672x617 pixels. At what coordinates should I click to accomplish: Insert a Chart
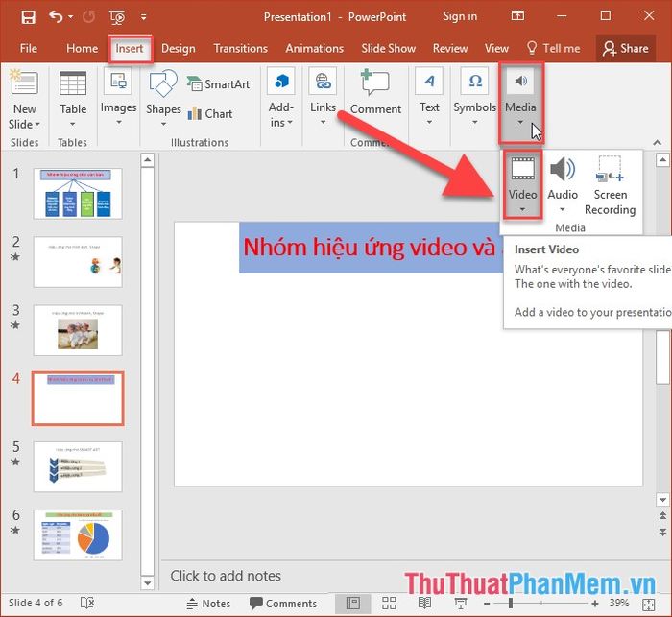(x=210, y=113)
